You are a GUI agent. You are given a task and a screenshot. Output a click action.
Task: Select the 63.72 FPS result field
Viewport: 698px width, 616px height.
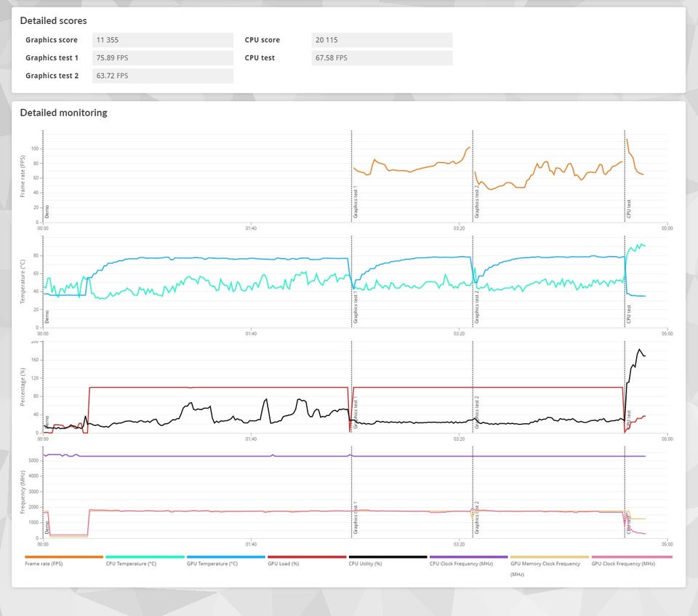click(162, 76)
